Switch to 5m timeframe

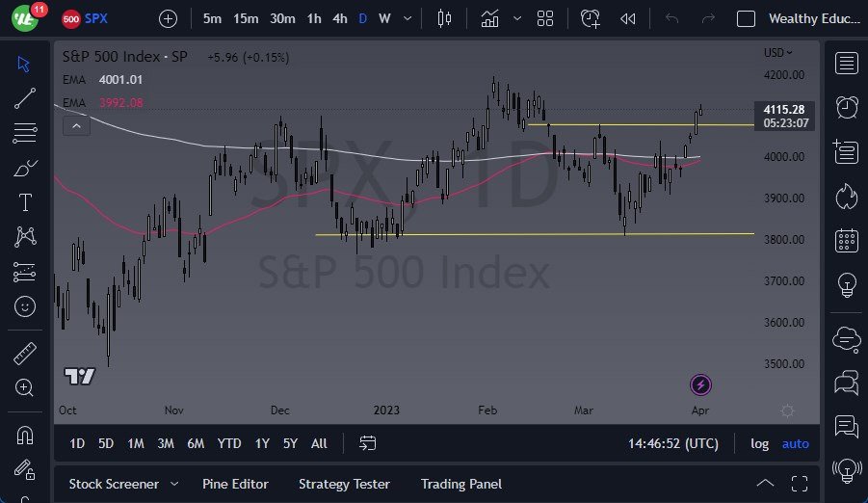point(212,19)
